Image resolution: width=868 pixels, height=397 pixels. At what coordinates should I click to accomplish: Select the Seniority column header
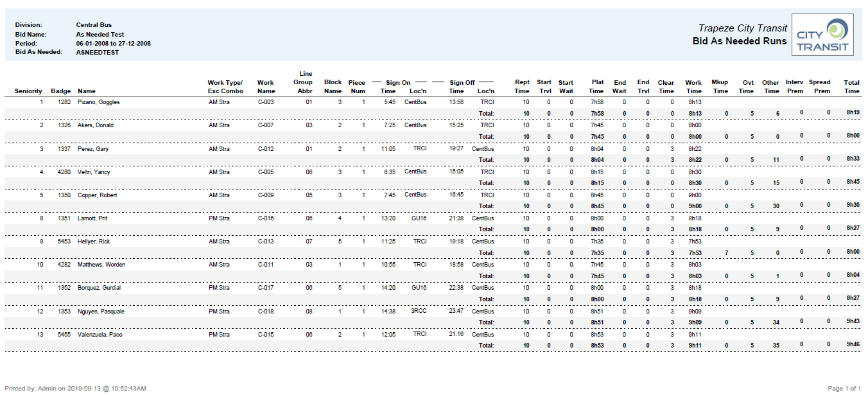coord(28,91)
